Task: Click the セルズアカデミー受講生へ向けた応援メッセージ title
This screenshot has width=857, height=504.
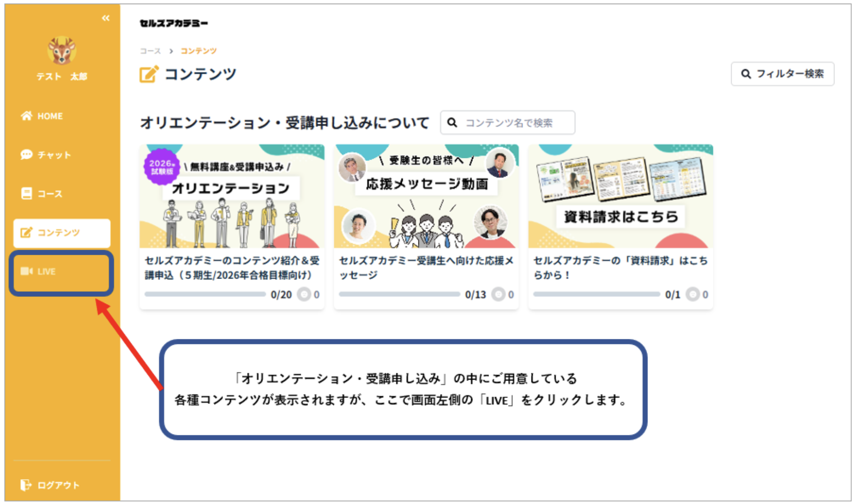Action: click(x=426, y=268)
